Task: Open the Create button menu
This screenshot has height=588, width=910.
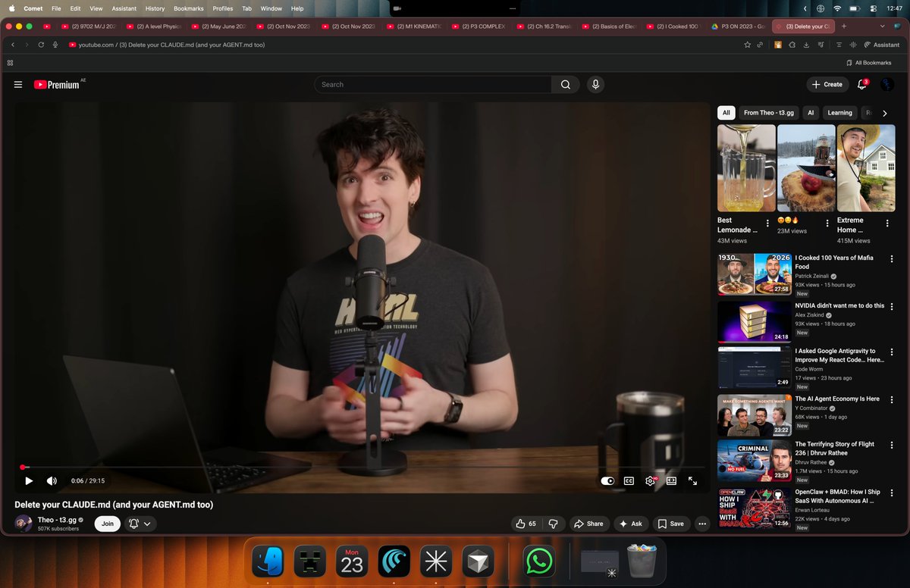Action: 827,85
